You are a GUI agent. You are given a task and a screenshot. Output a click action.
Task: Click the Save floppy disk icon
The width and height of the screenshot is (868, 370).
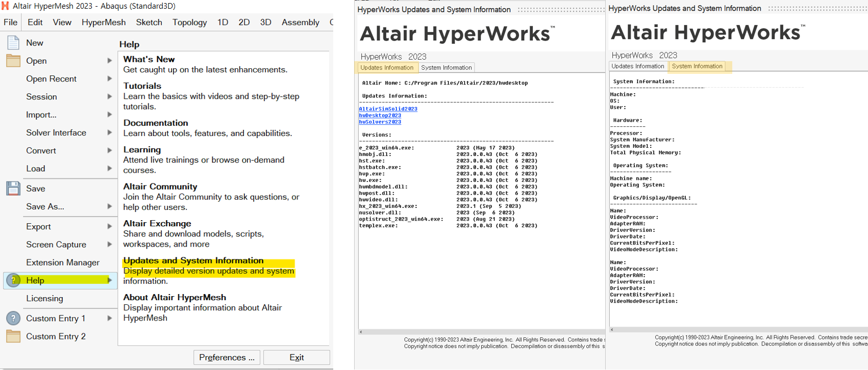click(13, 189)
